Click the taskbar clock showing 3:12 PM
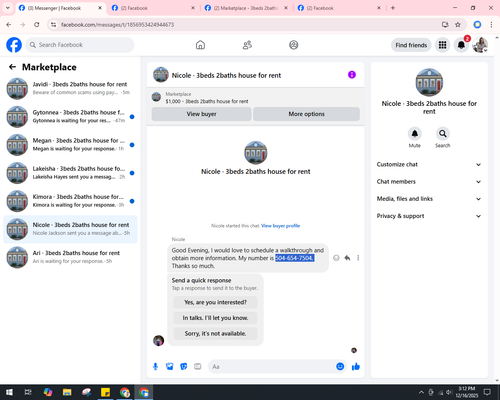The height and width of the screenshot is (400, 500). (x=466, y=392)
